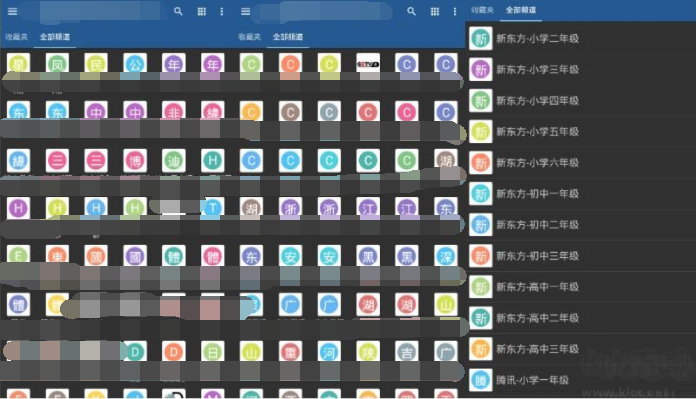Screen dimensions: 696x399
Task: Open the 陕 channel icon
Action: click(368, 352)
